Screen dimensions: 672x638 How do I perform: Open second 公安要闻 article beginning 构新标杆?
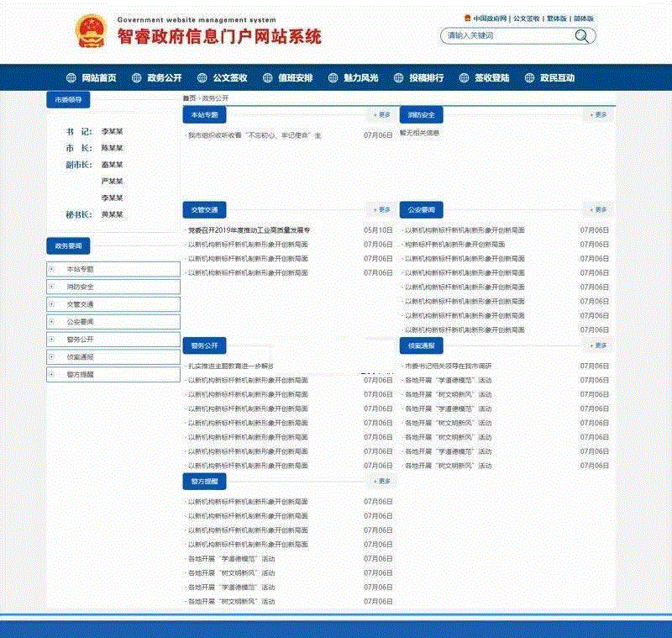454,245
